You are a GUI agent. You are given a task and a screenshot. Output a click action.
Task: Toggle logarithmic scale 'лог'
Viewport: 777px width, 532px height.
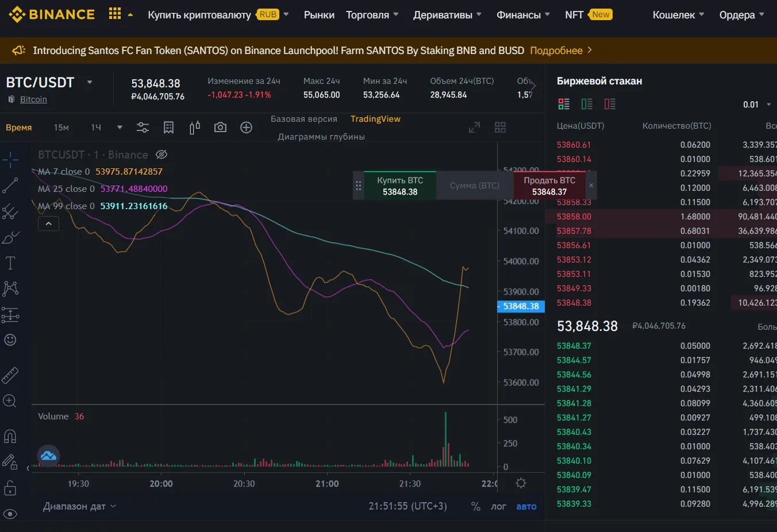coord(498,507)
